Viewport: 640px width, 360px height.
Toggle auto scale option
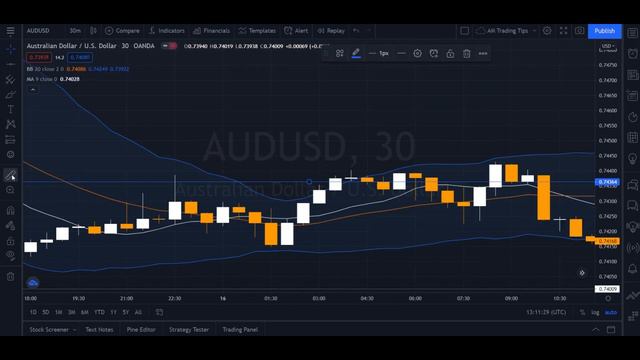[611, 312]
